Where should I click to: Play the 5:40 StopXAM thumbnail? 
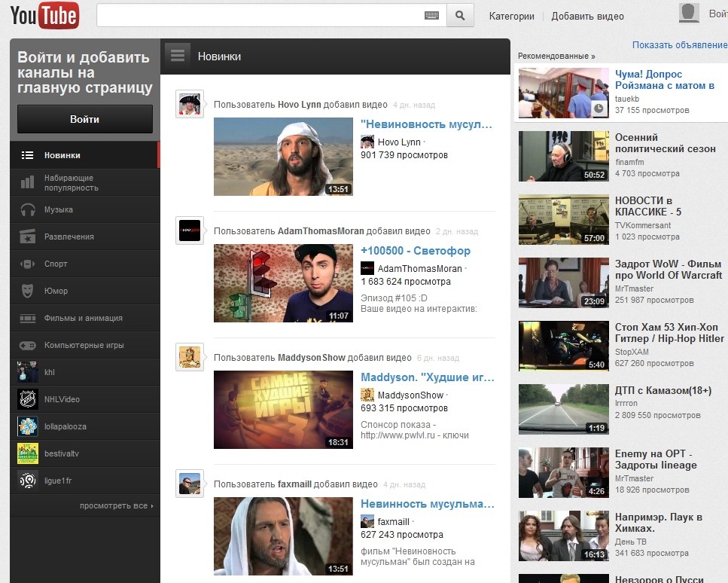click(x=564, y=346)
